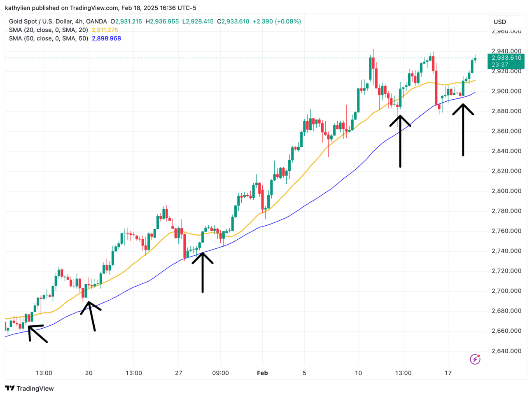The image size is (532, 397).
Task: Click the 4h interval text in the title
Action: click(x=79, y=21)
